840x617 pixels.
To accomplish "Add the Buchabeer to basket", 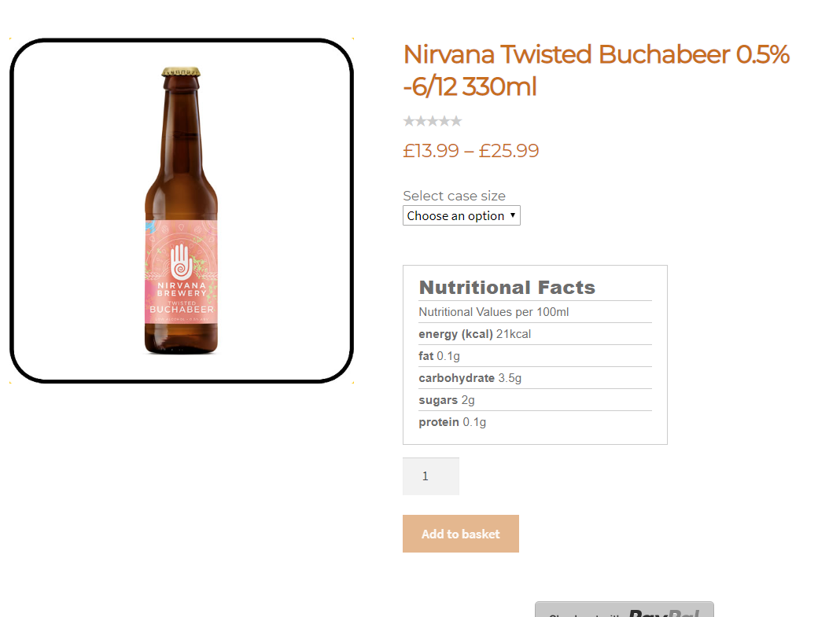I will (460, 534).
